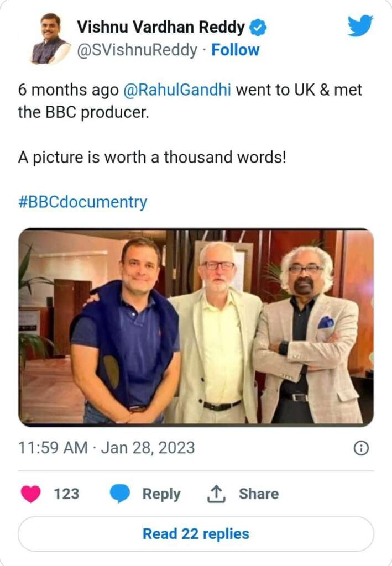Screen dimensions: 392x566
Task: Like the tweet with the heart icon
Action: [31, 493]
